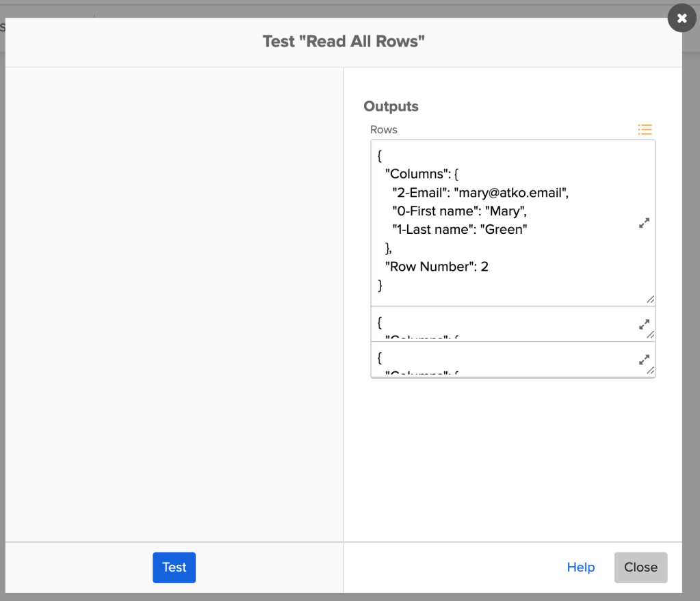Click the "0-First name": "Mary" line
Image resolution: width=700 pixels, height=601 pixels.
(x=459, y=211)
